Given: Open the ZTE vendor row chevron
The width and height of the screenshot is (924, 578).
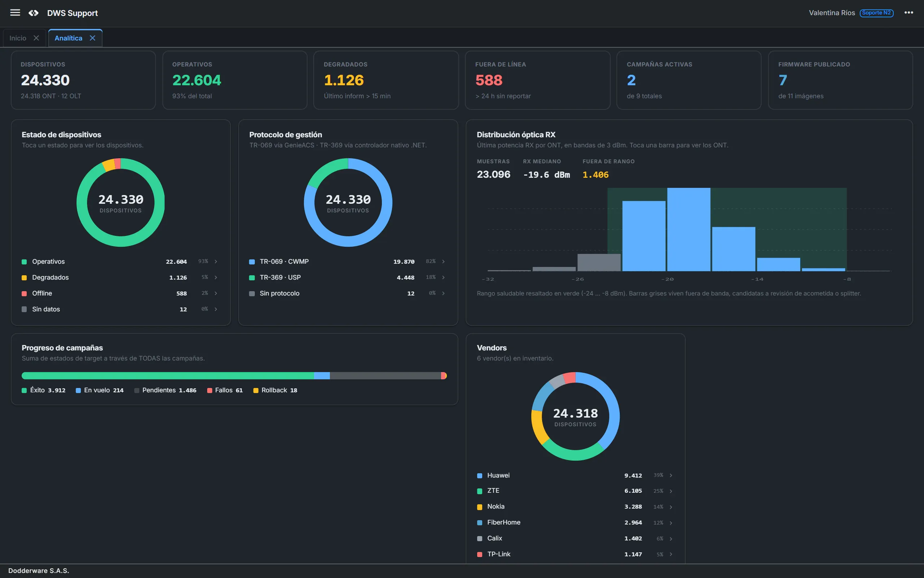Looking at the screenshot, I should point(671,491).
